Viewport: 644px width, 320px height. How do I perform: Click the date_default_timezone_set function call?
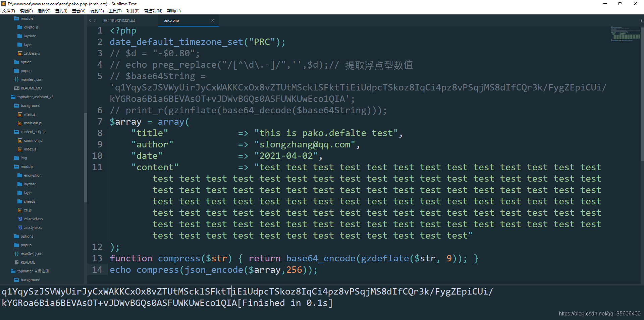pyautogui.click(x=176, y=42)
